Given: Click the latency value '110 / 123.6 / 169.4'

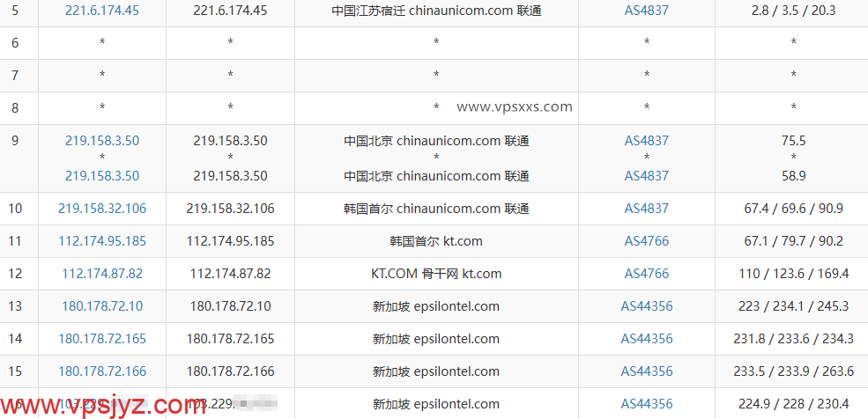Looking at the screenshot, I should [793, 274].
